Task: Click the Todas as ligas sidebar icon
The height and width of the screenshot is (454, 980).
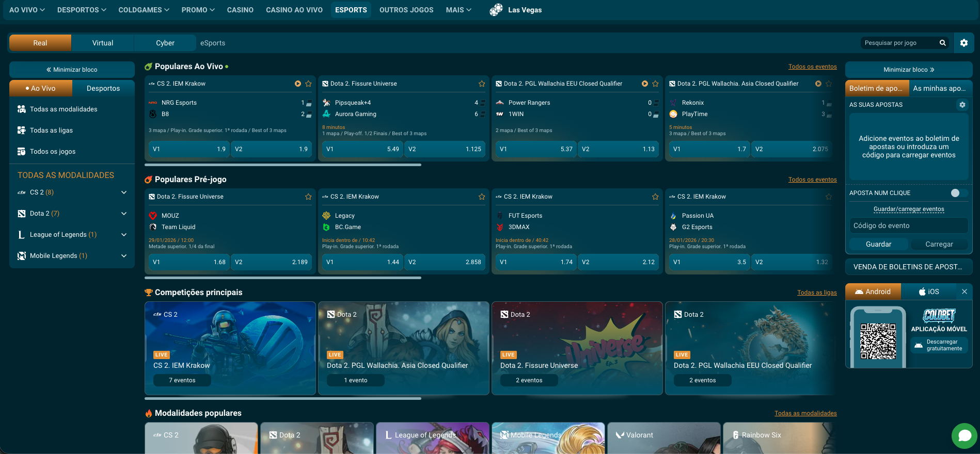Action: (22, 130)
